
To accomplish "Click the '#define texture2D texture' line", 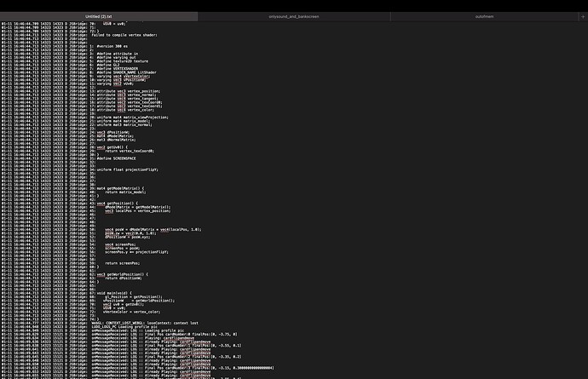I will (x=123, y=61).
